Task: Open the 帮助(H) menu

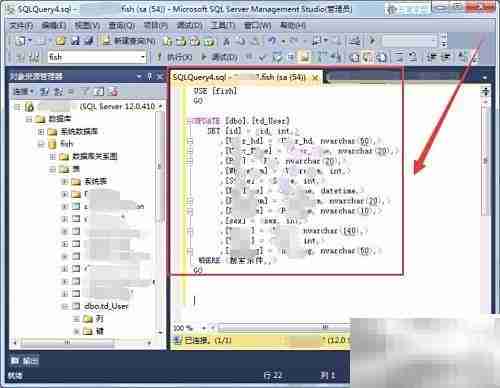Action: (x=293, y=26)
